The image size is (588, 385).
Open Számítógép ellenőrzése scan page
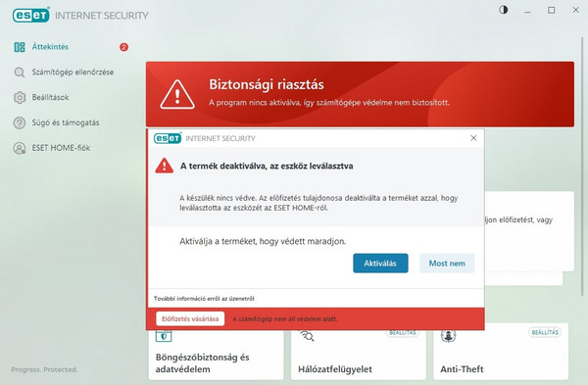click(x=73, y=72)
